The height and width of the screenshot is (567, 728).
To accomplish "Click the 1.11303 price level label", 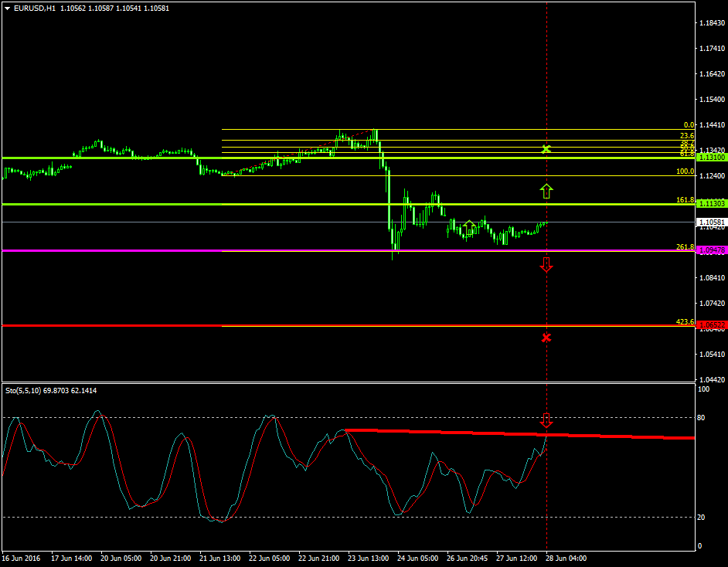I will [x=711, y=204].
